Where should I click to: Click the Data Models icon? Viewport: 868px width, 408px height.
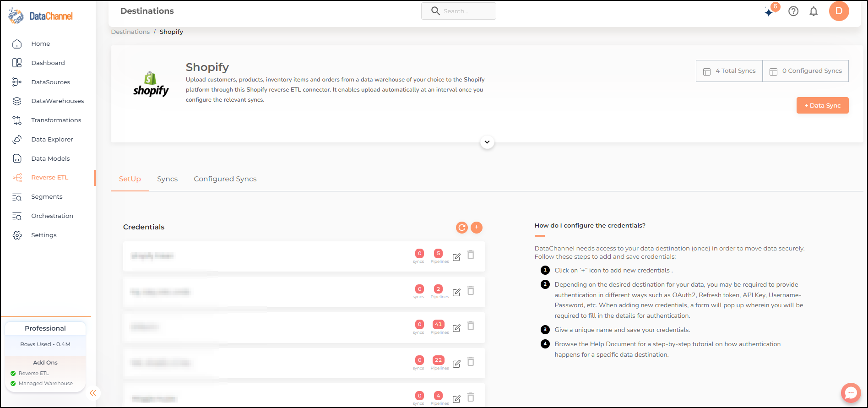pos(17,159)
